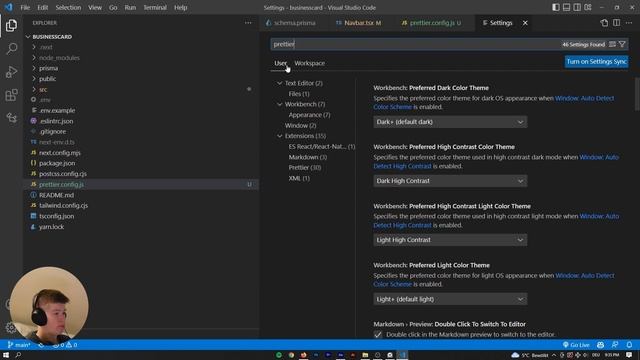
Task: Open the Extensions view
Action: 11,95
